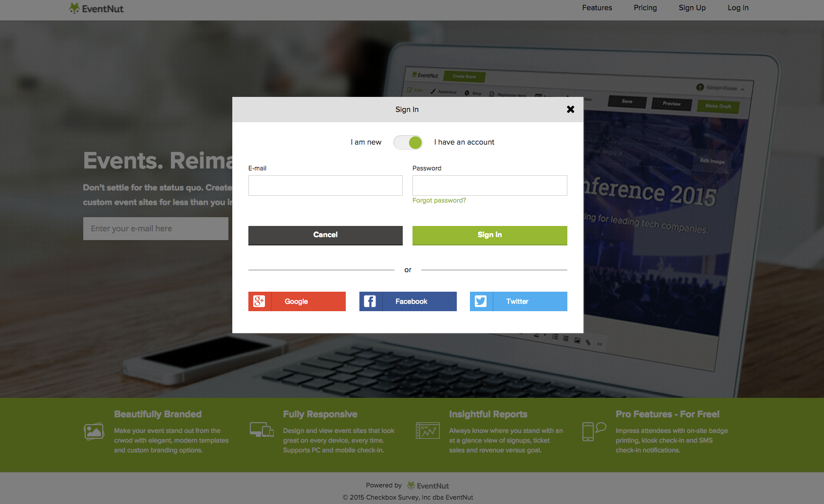Select the 'I have an account' label
Screen dimensions: 824x504
tap(464, 142)
